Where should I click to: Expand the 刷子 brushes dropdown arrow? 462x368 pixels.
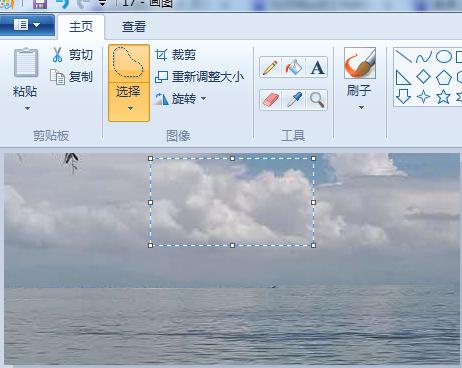pyautogui.click(x=361, y=107)
